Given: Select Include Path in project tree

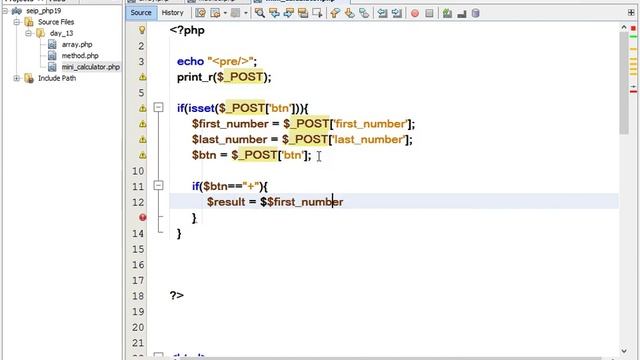Looking at the screenshot, I should pos(57,78).
